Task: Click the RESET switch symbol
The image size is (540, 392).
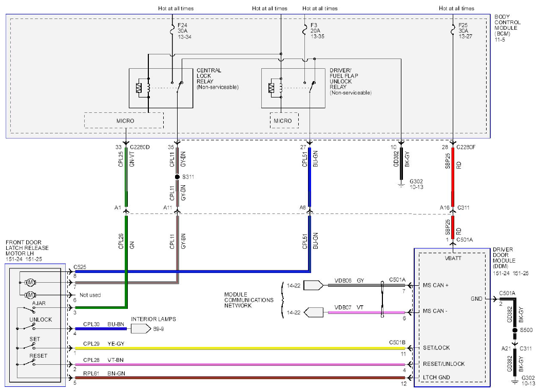Action: [x=29, y=362]
